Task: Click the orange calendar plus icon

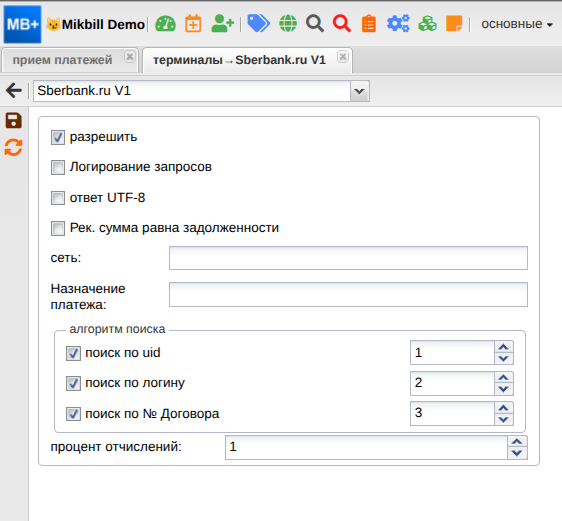Action: [x=193, y=24]
